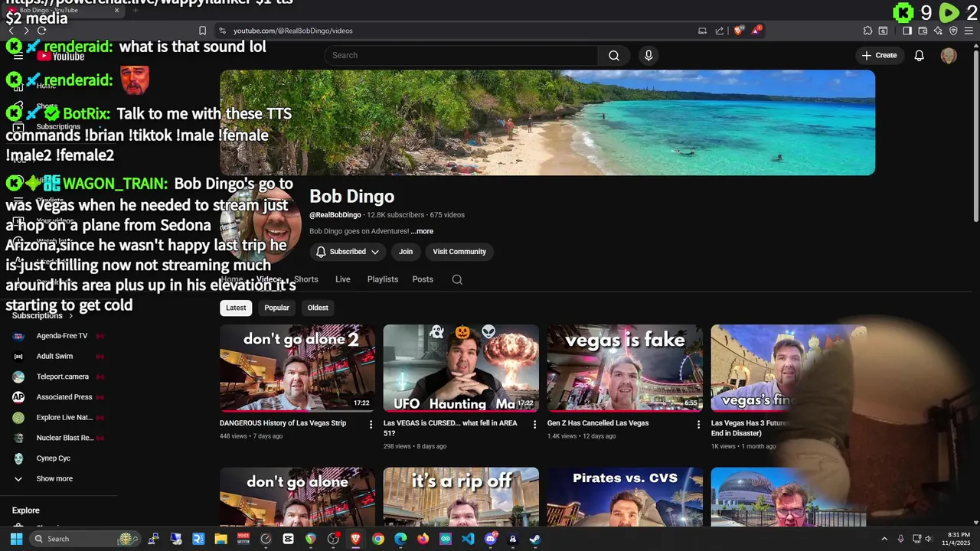This screenshot has height=551, width=980.
Task: Open Associated Press subscription
Action: coord(58,397)
